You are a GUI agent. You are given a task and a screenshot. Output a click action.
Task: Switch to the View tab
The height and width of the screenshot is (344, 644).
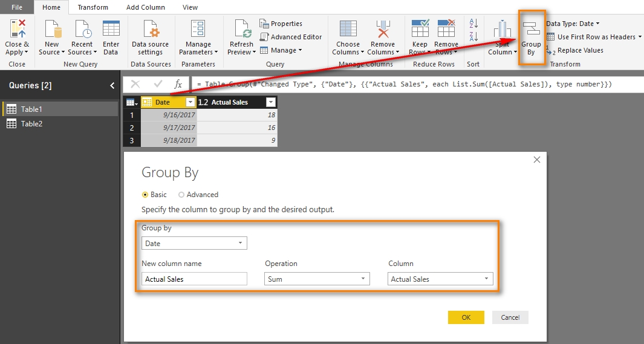190,7
